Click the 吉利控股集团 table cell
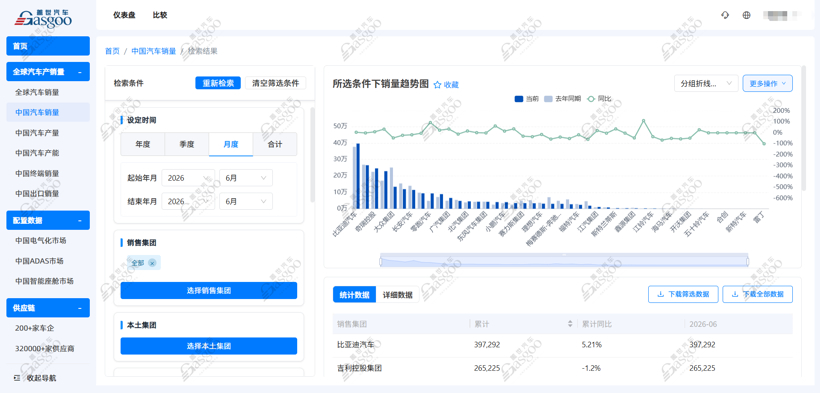820x393 pixels. coord(360,368)
